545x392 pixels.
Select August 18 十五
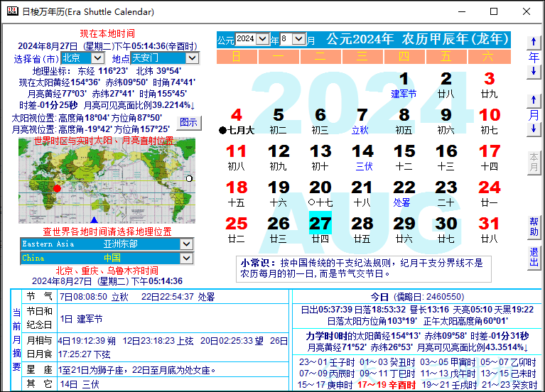pos(237,194)
